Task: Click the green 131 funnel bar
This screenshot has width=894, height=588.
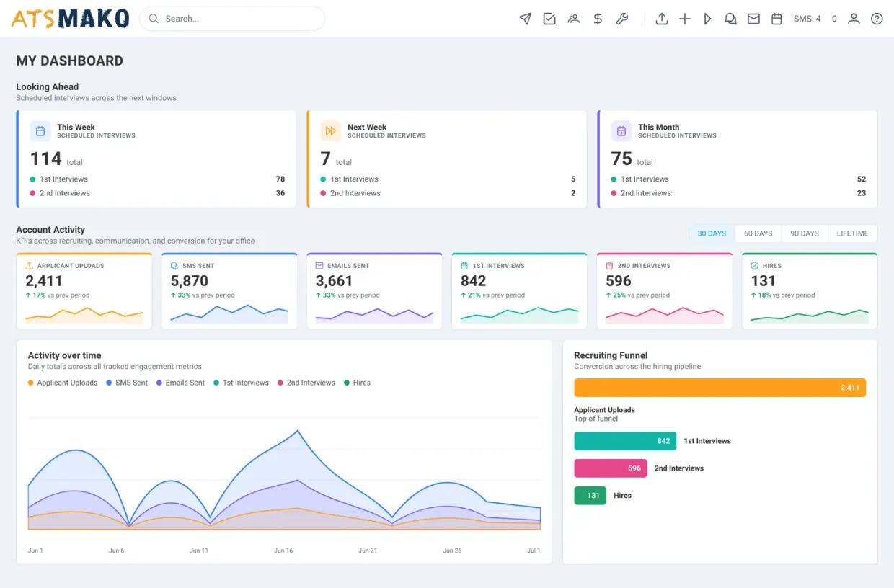Action: point(590,496)
